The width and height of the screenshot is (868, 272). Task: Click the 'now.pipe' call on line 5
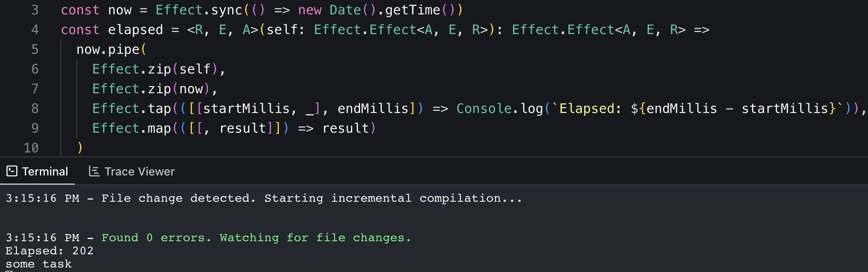(108, 50)
